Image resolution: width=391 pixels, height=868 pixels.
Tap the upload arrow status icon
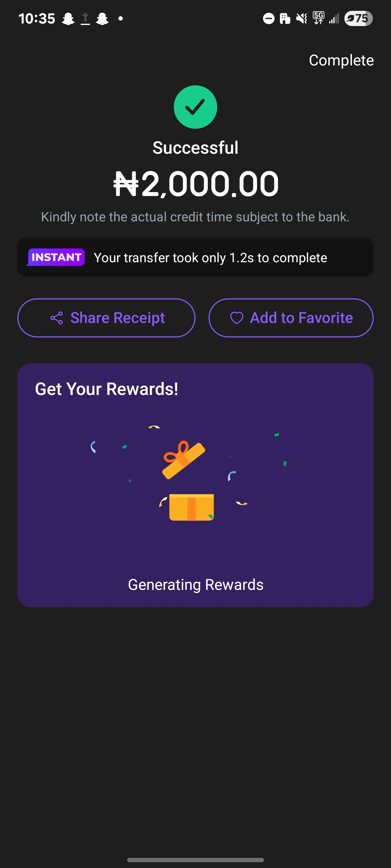tap(85, 18)
